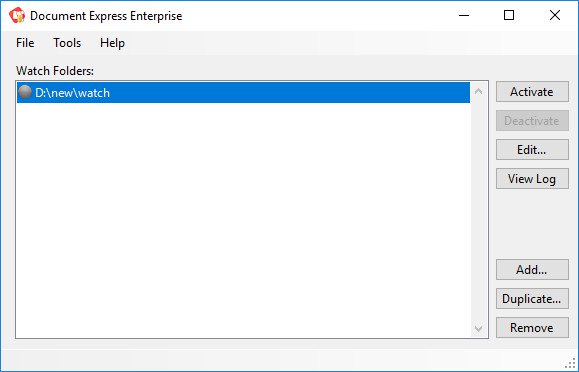Activate the selected watch folder
This screenshot has height=372, width=579.
tap(532, 92)
